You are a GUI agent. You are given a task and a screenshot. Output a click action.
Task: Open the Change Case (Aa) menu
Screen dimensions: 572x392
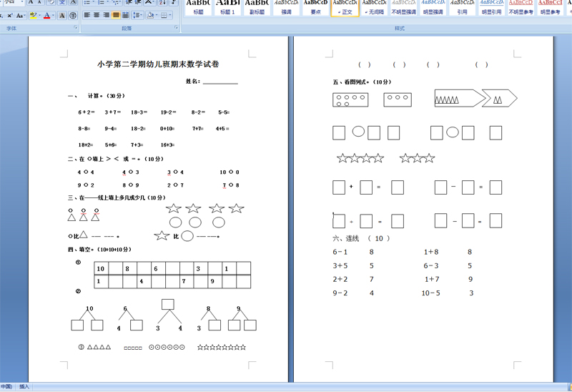tap(21, 15)
